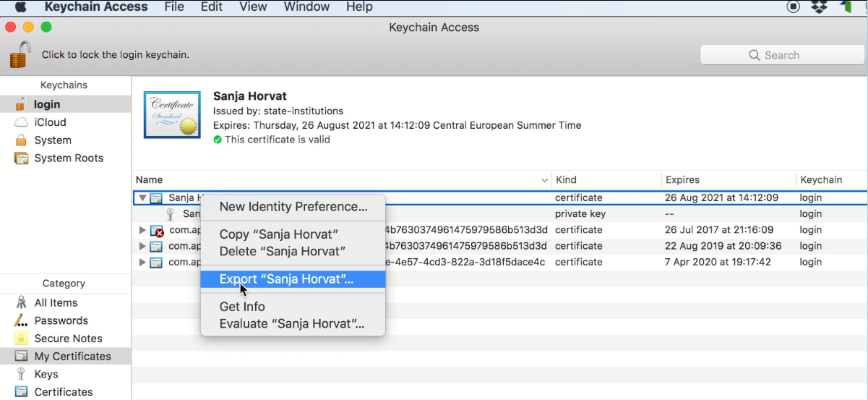Sort by the Keychain column header
The image size is (868, 400).
pyautogui.click(x=831, y=179)
